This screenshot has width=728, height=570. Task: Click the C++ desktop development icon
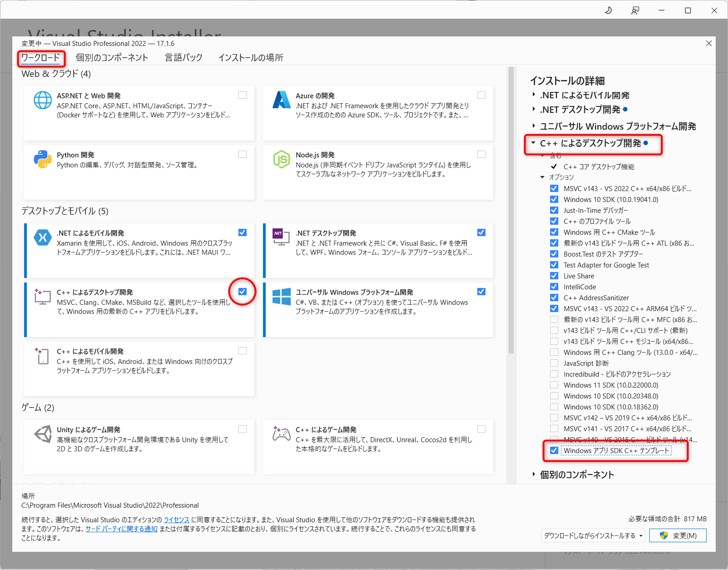click(x=42, y=296)
